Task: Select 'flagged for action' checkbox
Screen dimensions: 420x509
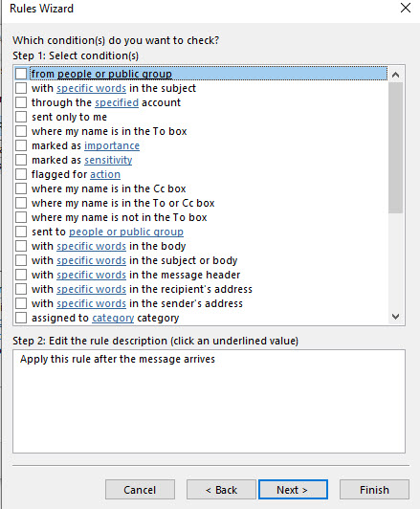Action: pos(21,174)
